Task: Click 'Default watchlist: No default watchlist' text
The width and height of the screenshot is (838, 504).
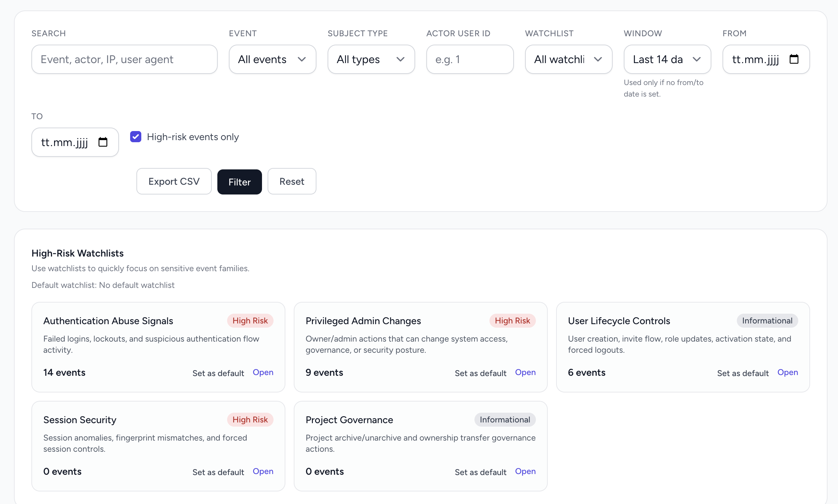Action: click(x=103, y=285)
